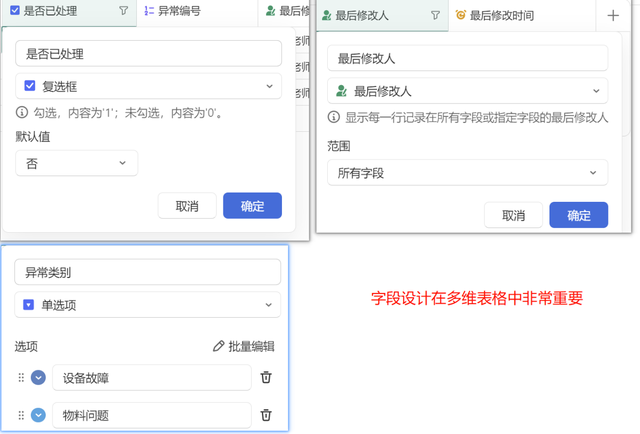
Task: Click 取消 in 最后修改人 dialog
Action: (513, 215)
